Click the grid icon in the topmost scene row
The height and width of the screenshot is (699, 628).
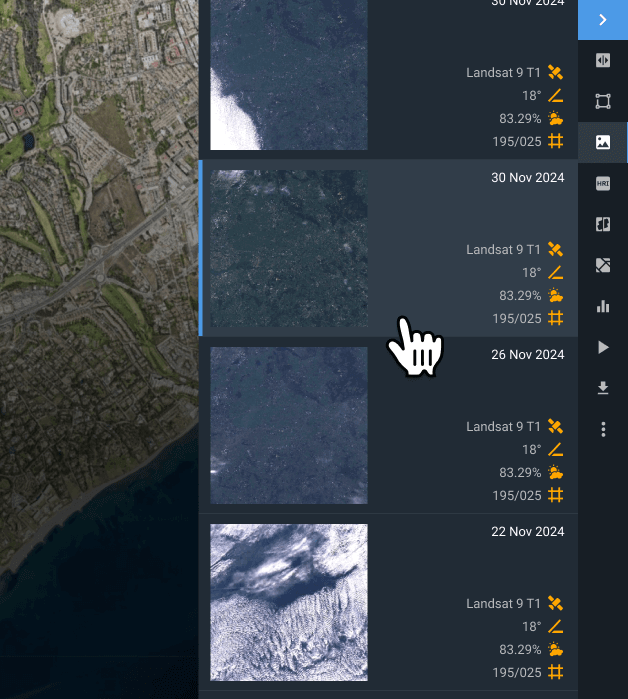click(x=555, y=141)
